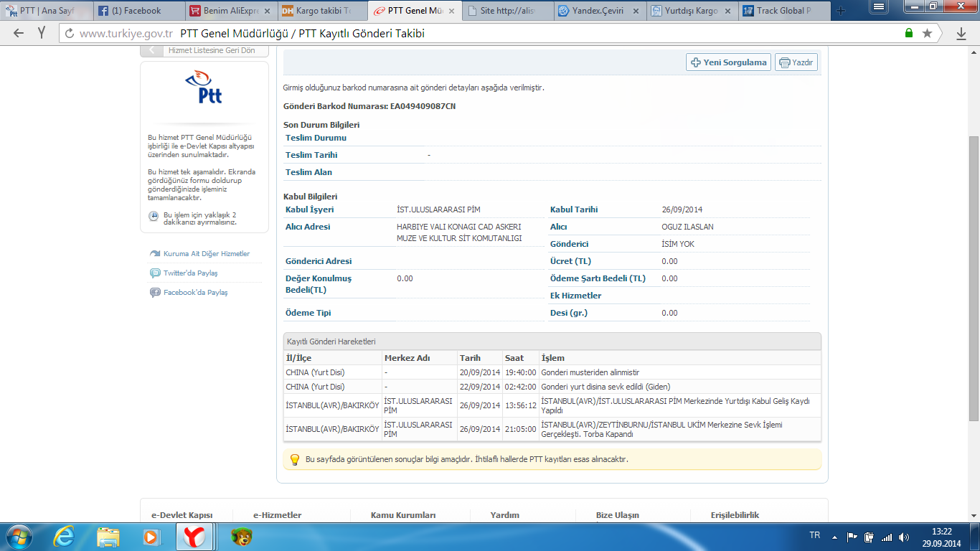Image resolution: width=980 pixels, height=551 pixels.
Task: Click the device tray icon beside the flag
Action: (x=869, y=537)
